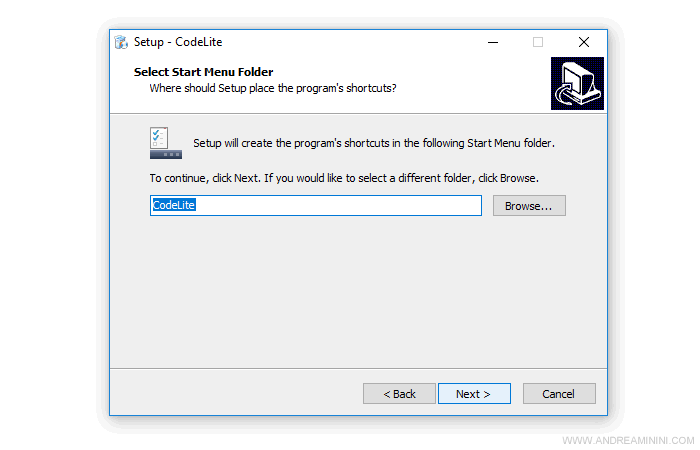Click the Start Menu checklist icon

tap(165, 143)
